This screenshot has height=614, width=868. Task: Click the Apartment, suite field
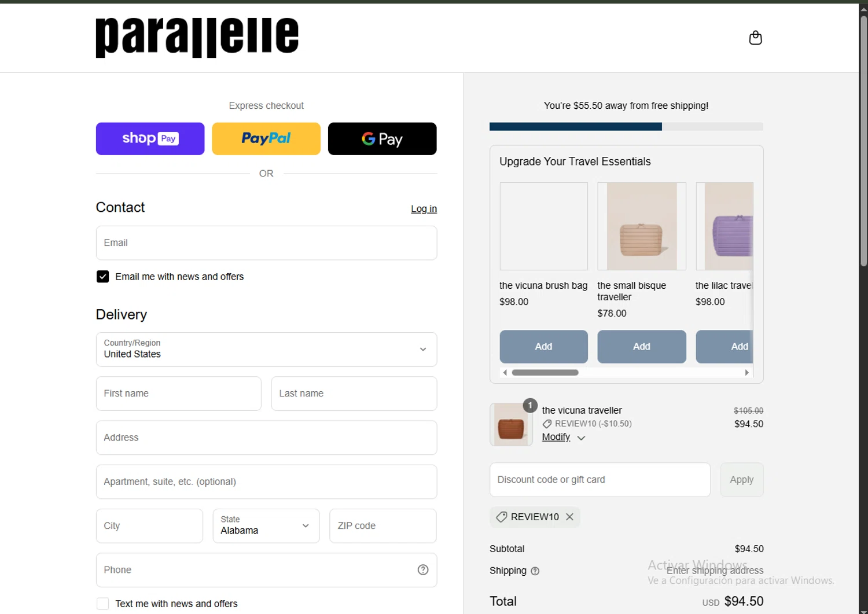coord(266,482)
